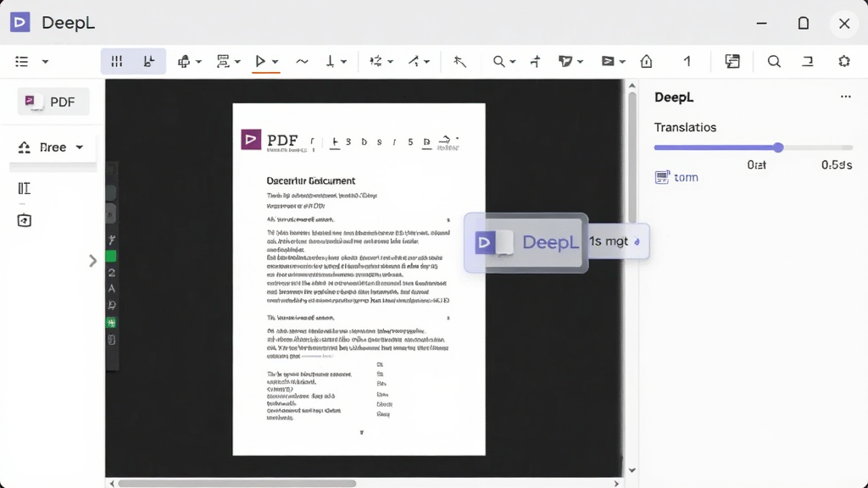Click the cross-shaped insert icon

536,61
